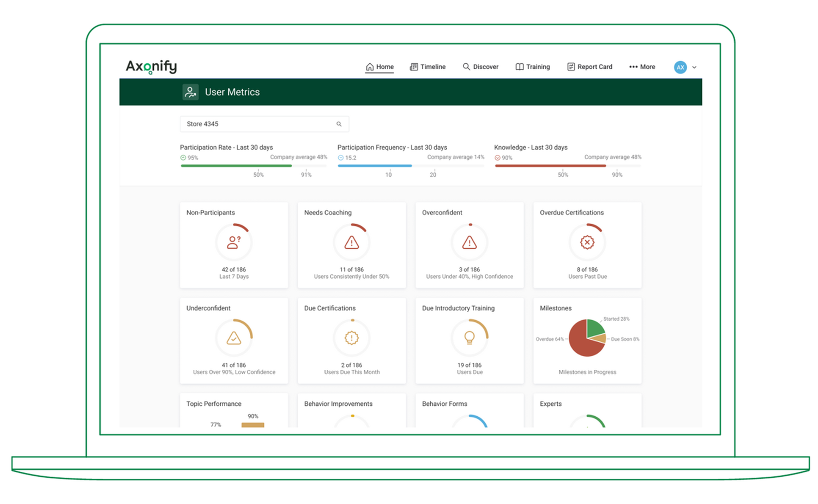
Task: Click the Overconfident alert triangle icon
Action: [x=470, y=242]
